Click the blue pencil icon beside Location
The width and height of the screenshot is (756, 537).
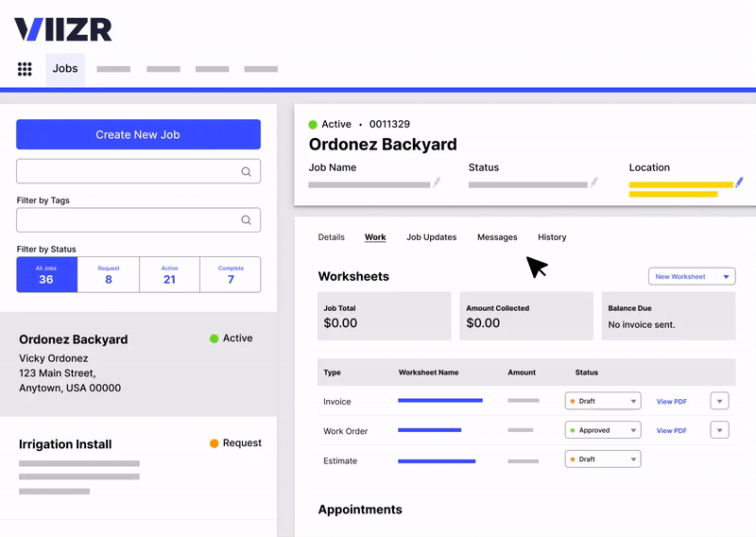coord(739,182)
